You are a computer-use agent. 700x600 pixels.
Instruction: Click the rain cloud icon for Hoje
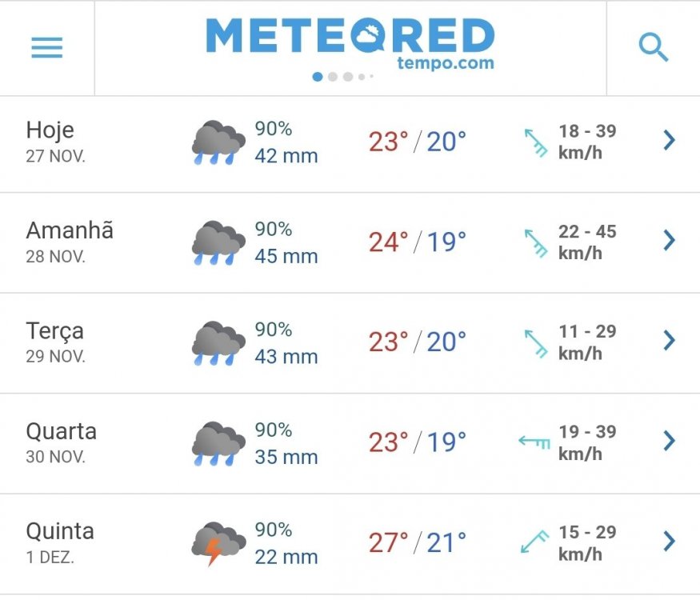(x=218, y=142)
